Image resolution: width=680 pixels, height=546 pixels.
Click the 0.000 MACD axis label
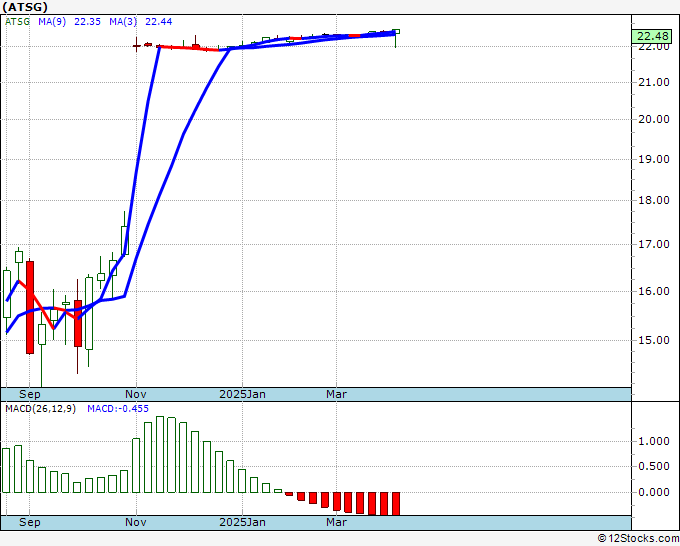(x=654, y=492)
